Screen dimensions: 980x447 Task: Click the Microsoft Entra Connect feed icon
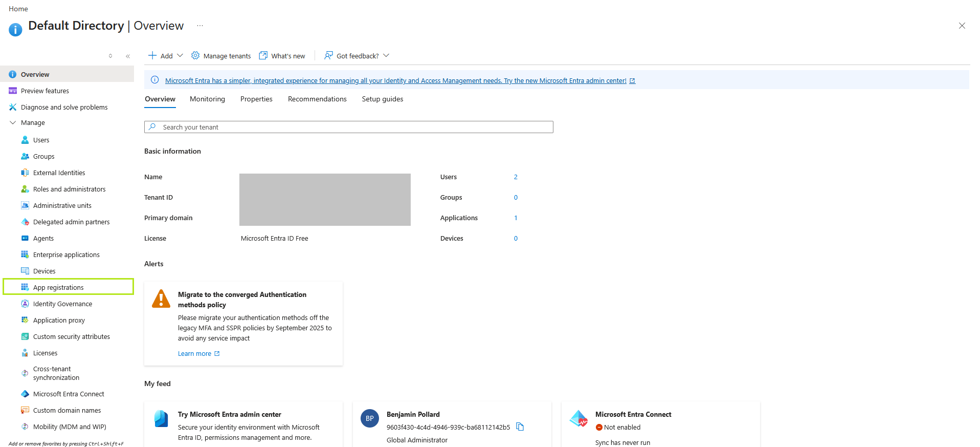(578, 418)
